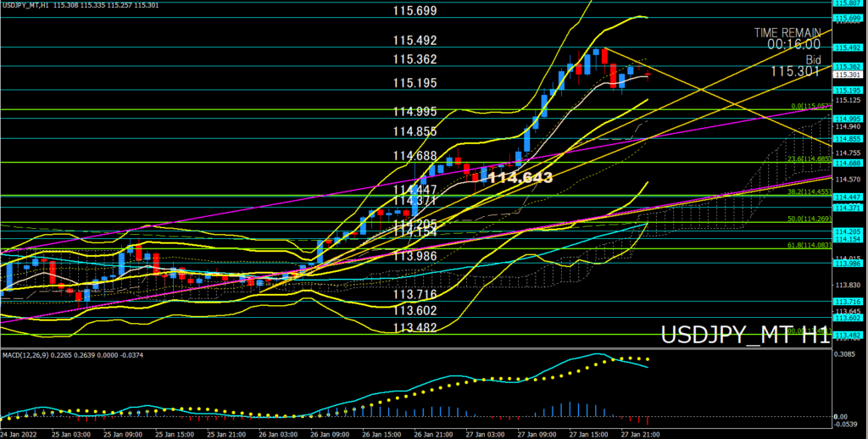The width and height of the screenshot is (868, 439).
Task: Click the 115.125 price scale value
Action: point(848,100)
